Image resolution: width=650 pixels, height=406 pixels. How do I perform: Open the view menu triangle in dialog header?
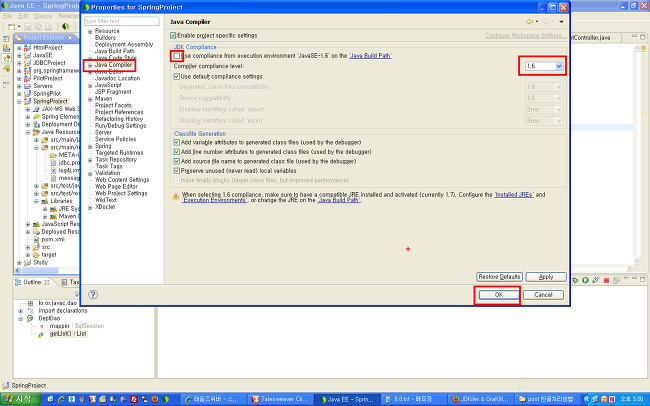[x=561, y=22]
